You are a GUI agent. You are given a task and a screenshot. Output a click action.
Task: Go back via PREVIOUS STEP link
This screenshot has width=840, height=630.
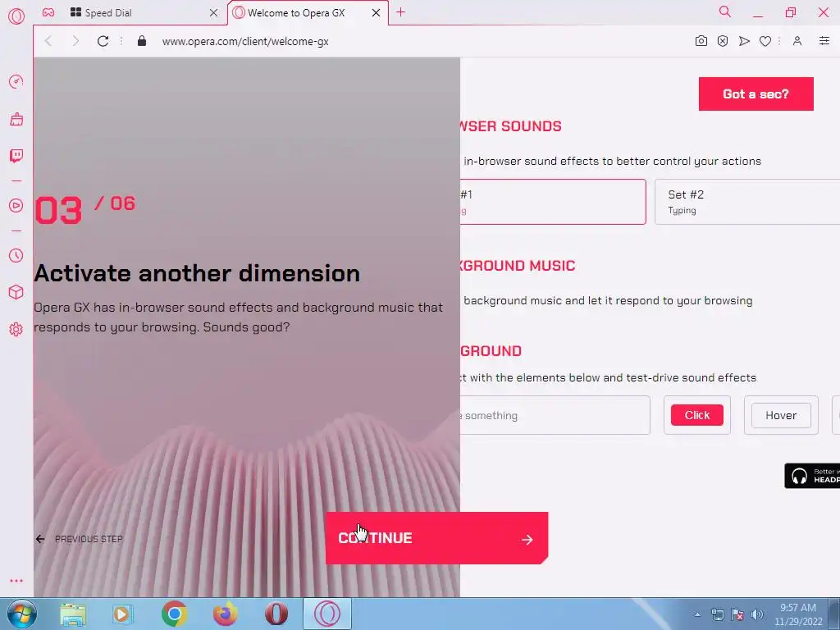[80, 539]
